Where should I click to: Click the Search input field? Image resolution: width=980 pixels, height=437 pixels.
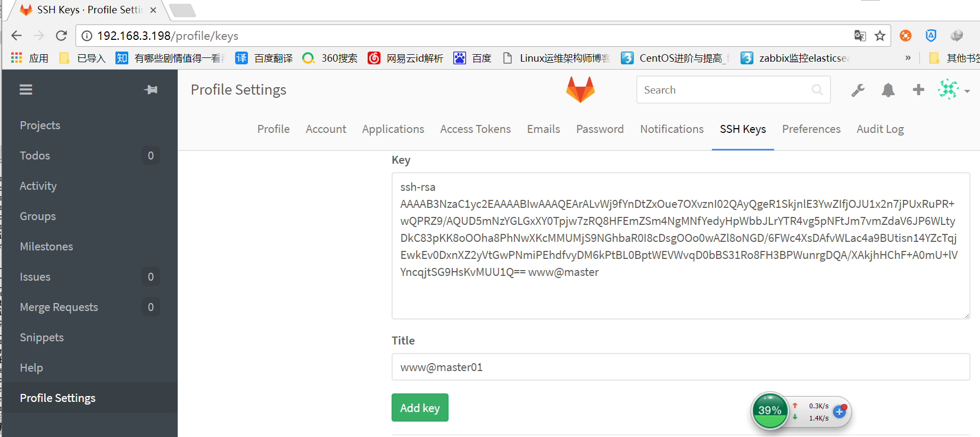coord(733,90)
